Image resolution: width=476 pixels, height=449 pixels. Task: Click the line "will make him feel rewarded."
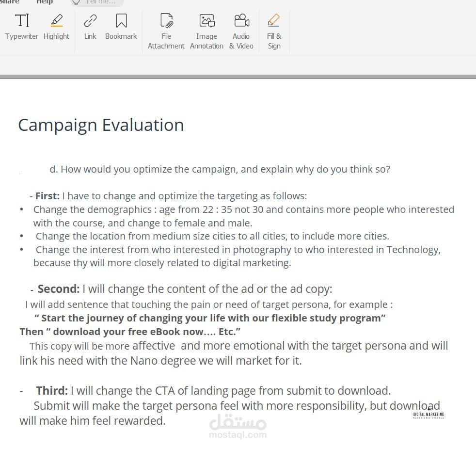click(93, 421)
